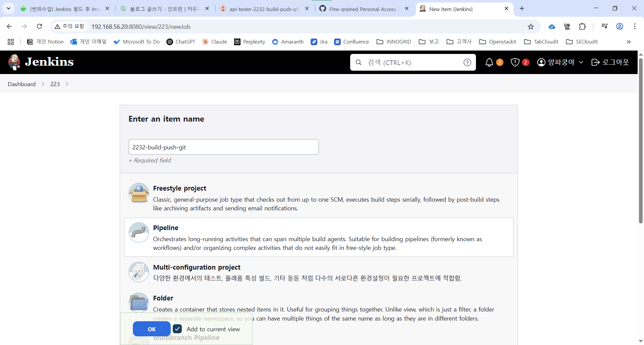
Task: Open the Perplexity bookmark
Action: click(x=250, y=42)
